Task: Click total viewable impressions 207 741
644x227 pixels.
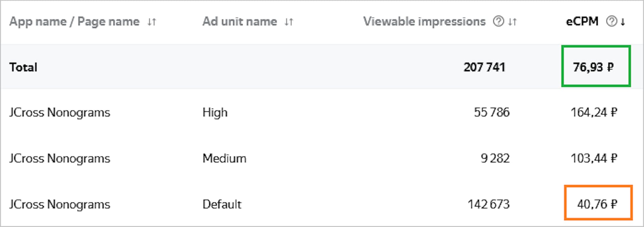Action: tap(484, 67)
